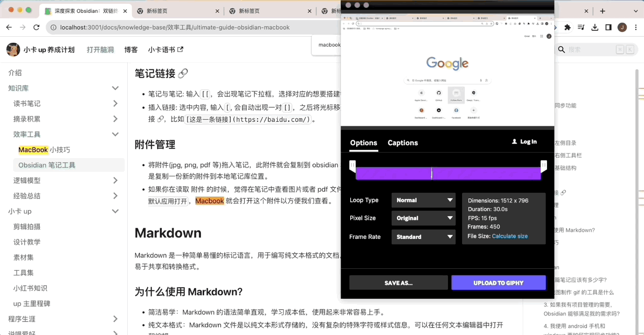Go back using the browser back arrow

pyautogui.click(x=9, y=27)
